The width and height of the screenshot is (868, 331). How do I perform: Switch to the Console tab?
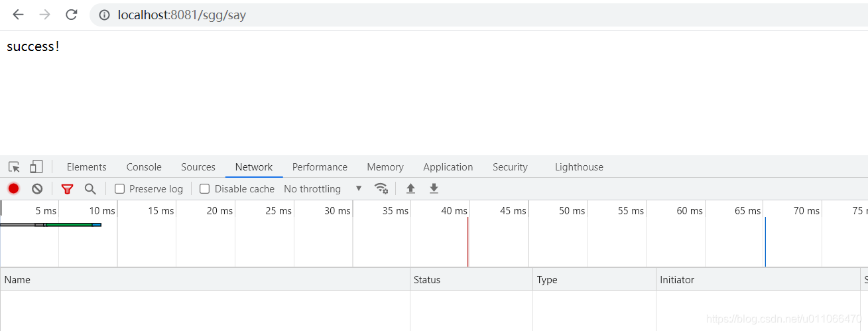(144, 167)
